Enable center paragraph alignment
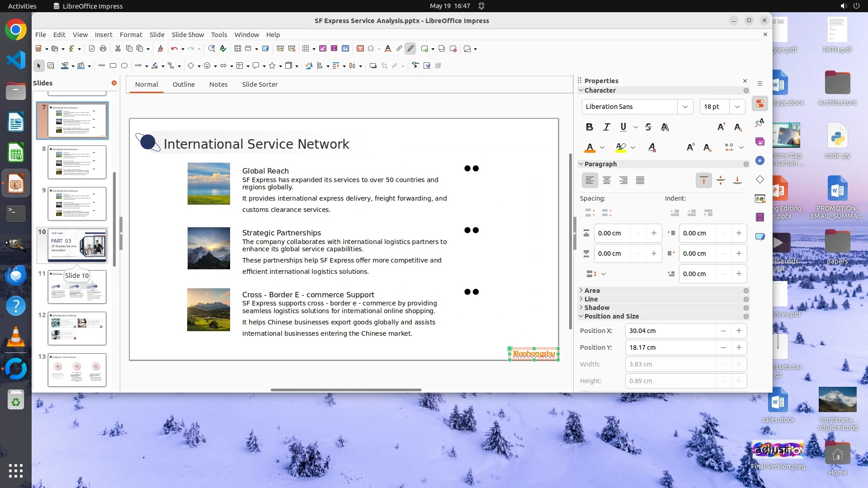The width and height of the screenshot is (868, 488). [607, 181]
